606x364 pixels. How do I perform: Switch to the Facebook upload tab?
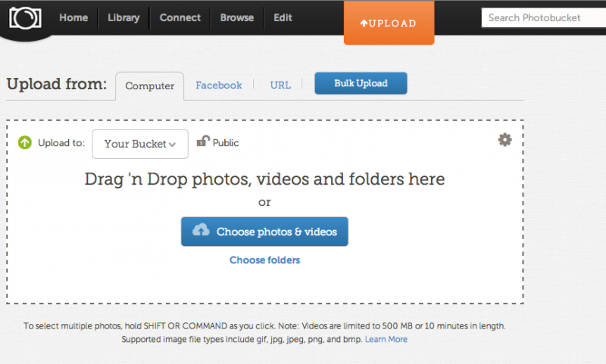[219, 85]
